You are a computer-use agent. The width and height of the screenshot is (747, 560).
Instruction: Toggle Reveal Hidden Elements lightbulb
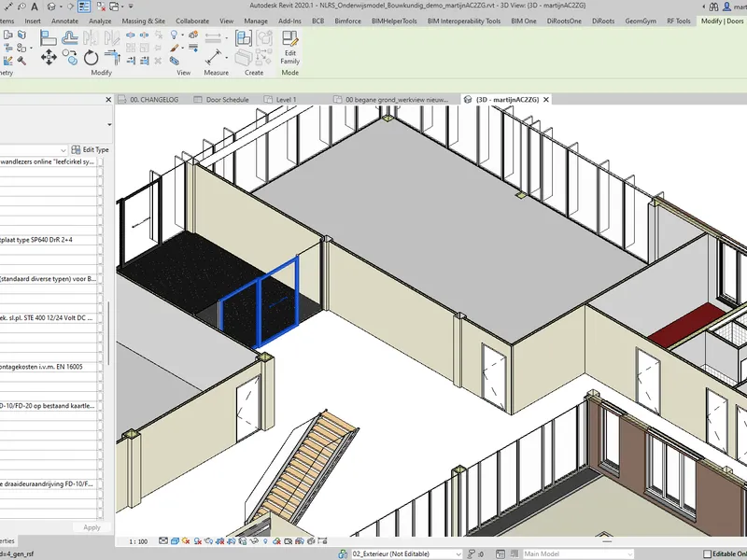coord(266,541)
